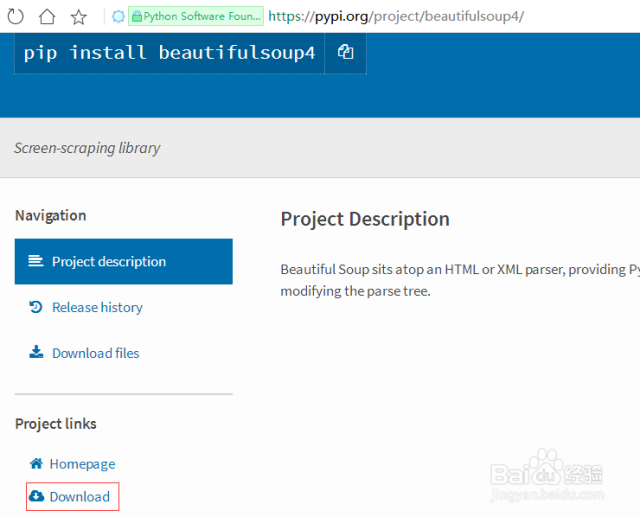
Task: Select the Project description navigation tab
Action: pos(109,261)
